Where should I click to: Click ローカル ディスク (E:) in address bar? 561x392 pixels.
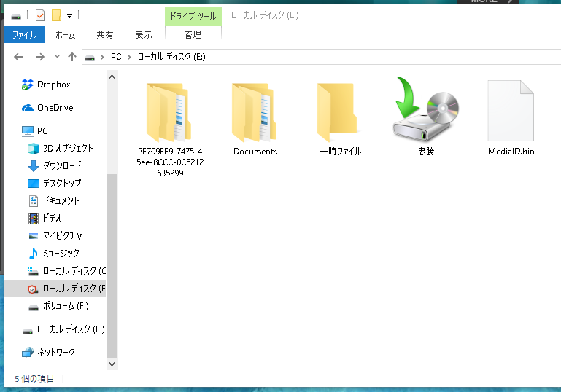coord(171,57)
